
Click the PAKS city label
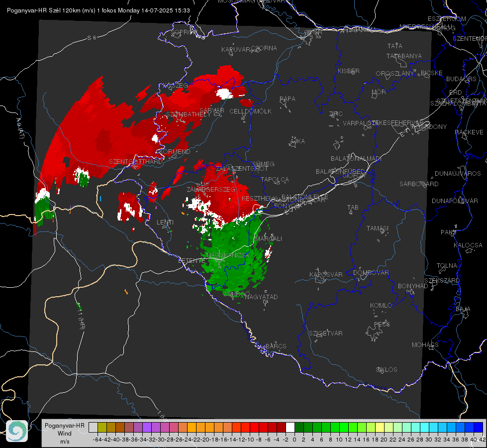point(449,232)
